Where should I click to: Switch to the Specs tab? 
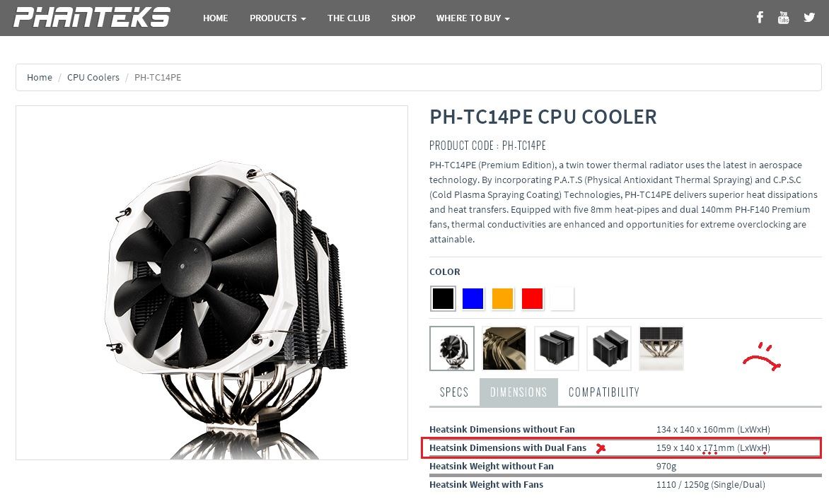pyautogui.click(x=454, y=392)
